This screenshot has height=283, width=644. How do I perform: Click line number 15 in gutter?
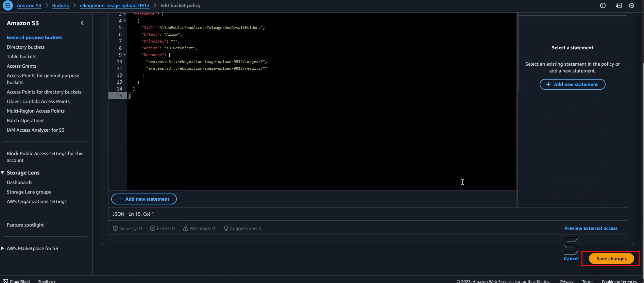point(119,96)
